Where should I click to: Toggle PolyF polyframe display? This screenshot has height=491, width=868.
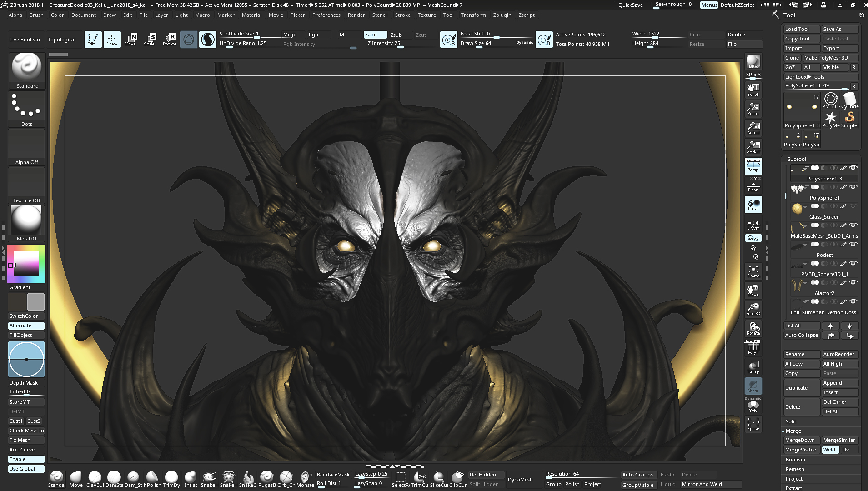pos(753,347)
